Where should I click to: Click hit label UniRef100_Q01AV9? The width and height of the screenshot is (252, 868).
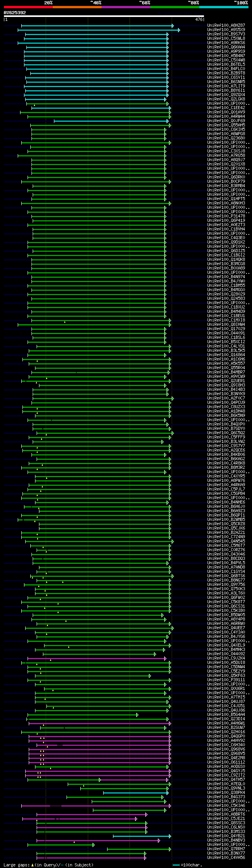(x=226, y=112)
